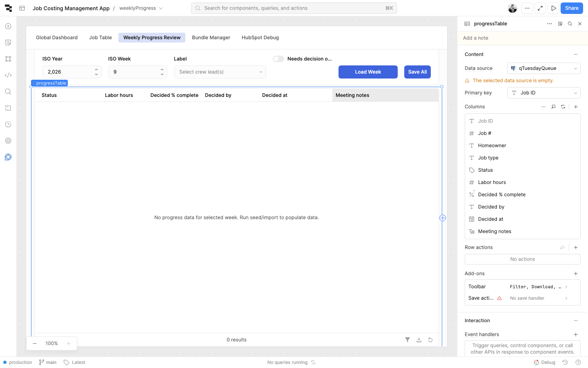Open the Bundle Manager tab
The image size is (588, 368).
click(x=211, y=38)
